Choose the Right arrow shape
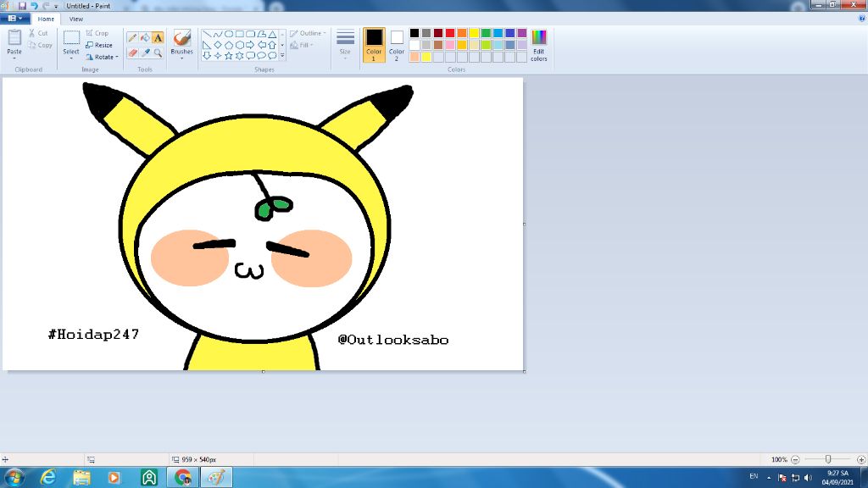This screenshot has height=488, width=868. (250, 45)
